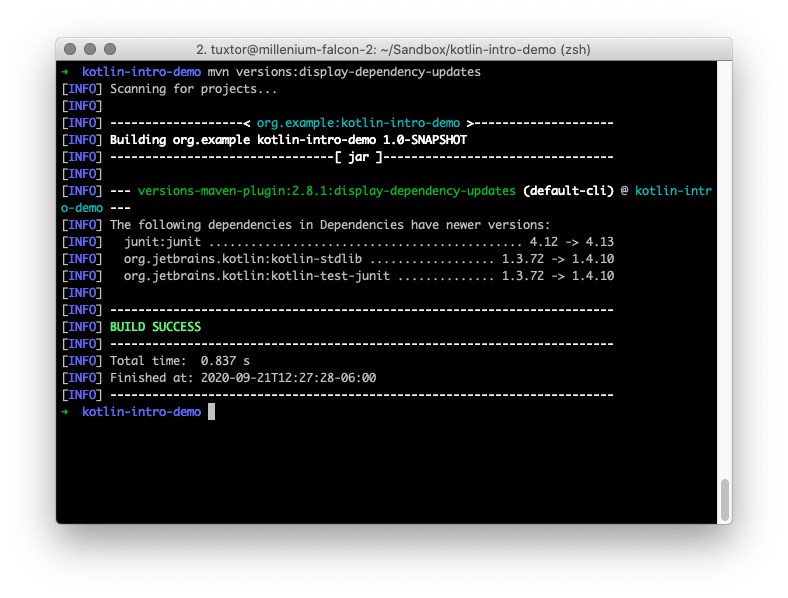
Task: Click the Total time 0.837 s line
Action: tap(180, 361)
